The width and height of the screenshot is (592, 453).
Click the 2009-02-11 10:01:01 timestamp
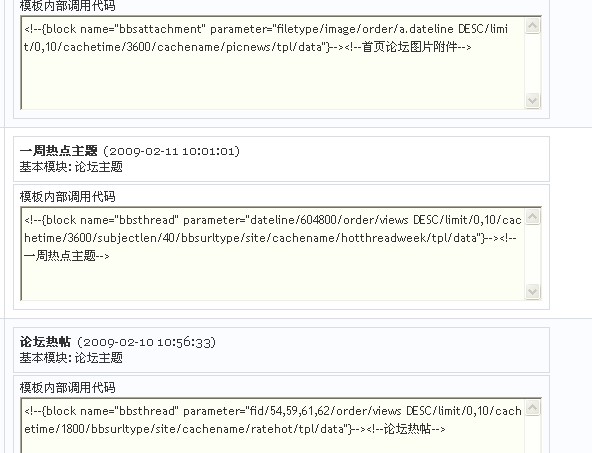(x=171, y=151)
